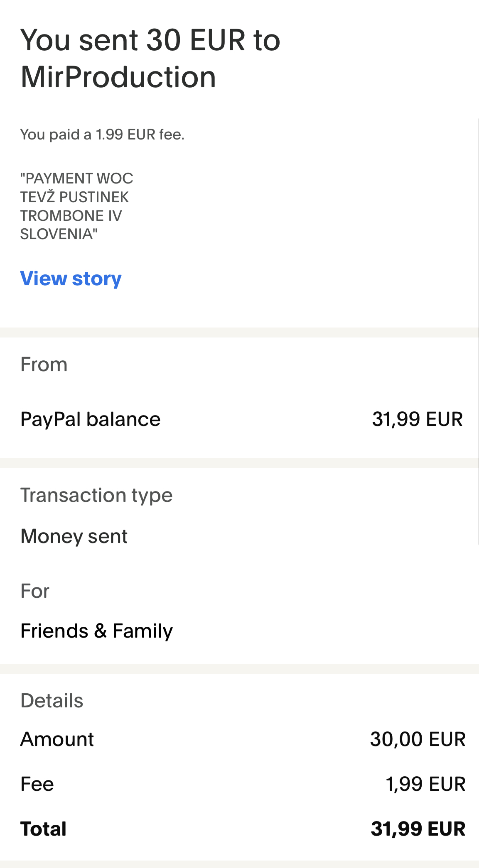
Task: Select the PayPal balance funding source
Action: [90, 419]
